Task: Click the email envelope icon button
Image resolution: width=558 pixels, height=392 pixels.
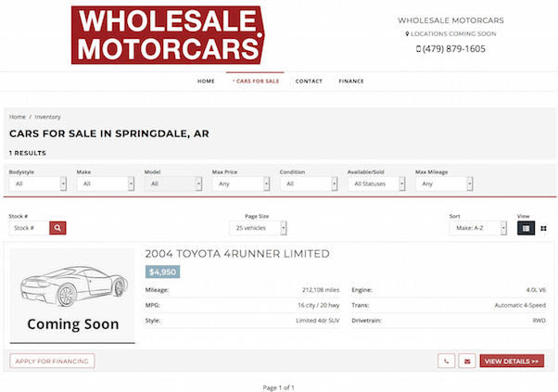Action: 467,360
